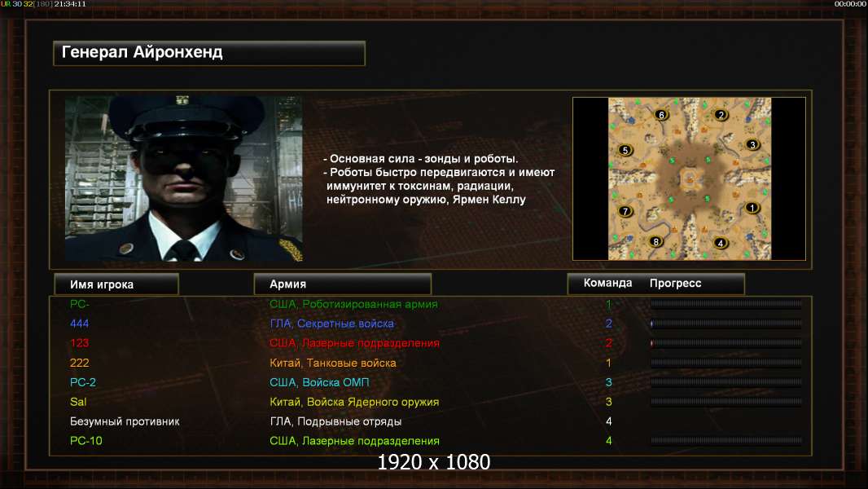The width and height of the screenshot is (868, 489).
Task: Click start position marker 2 on the minimap
Action: pos(720,115)
